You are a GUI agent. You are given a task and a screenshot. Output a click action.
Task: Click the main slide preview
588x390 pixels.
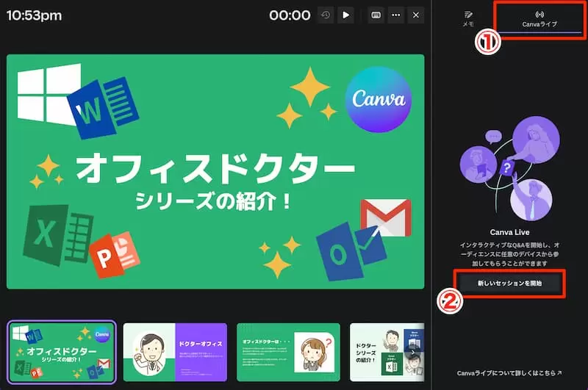tap(215, 172)
